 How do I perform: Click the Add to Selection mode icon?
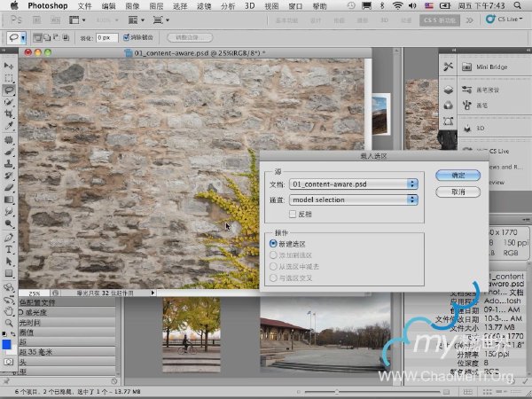(x=47, y=37)
